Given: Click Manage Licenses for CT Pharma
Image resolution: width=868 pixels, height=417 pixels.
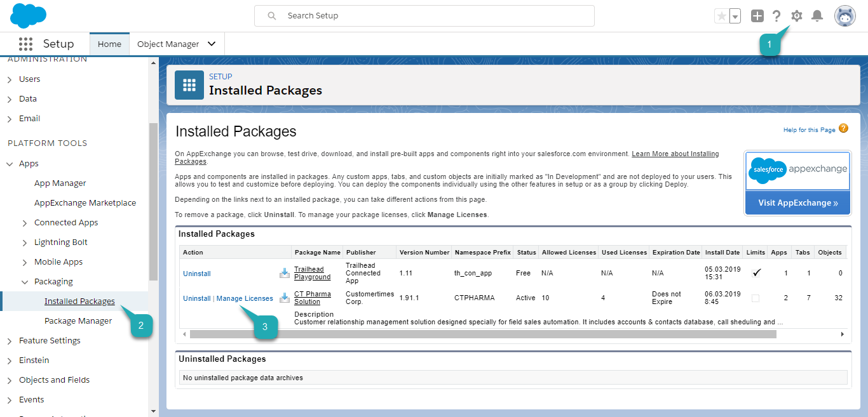Looking at the screenshot, I should point(245,298).
